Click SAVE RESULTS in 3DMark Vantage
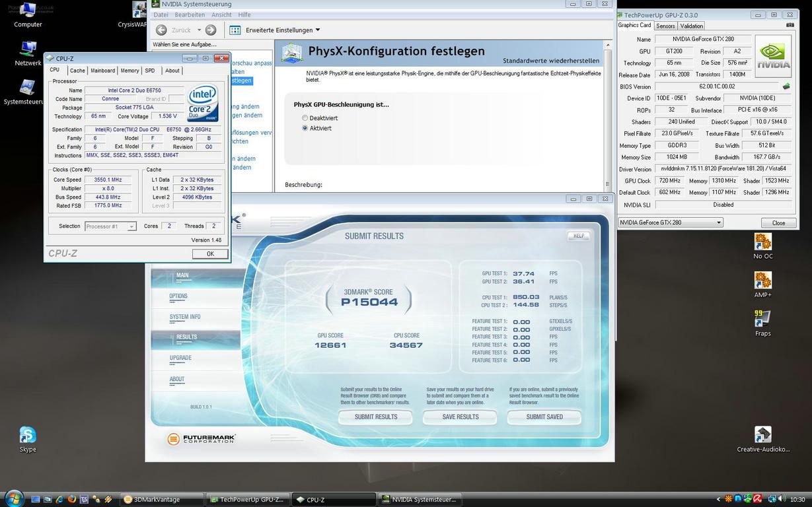The image size is (812, 507). pyautogui.click(x=461, y=417)
